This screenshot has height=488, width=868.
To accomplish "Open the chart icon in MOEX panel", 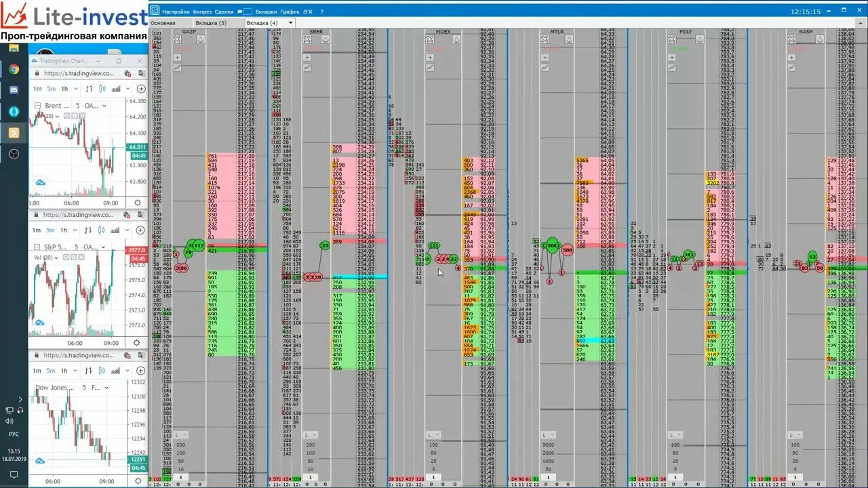I will click(x=430, y=68).
